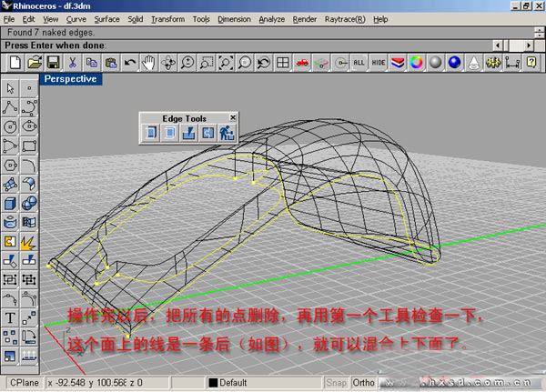The image size is (546, 392).
Task: Click the first icon in Edge Tools
Action: (x=151, y=133)
